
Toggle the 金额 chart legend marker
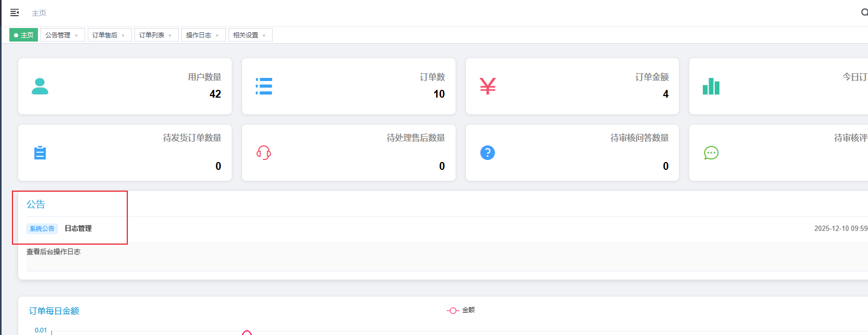tap(453, 310)
